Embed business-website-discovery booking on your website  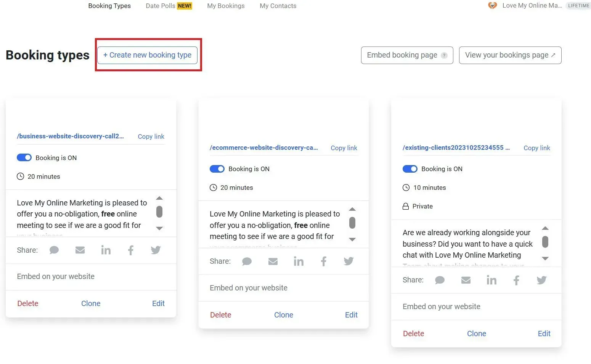(x=56, y=276)
